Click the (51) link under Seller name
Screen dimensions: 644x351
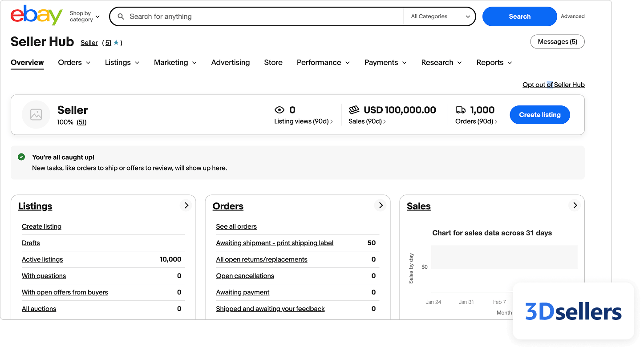point(81,122)
